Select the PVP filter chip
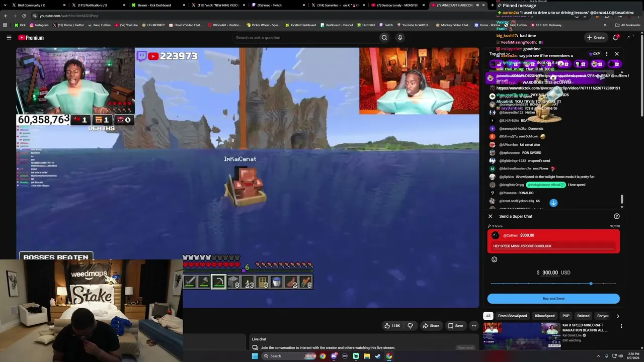 click(x=566, y=316)
